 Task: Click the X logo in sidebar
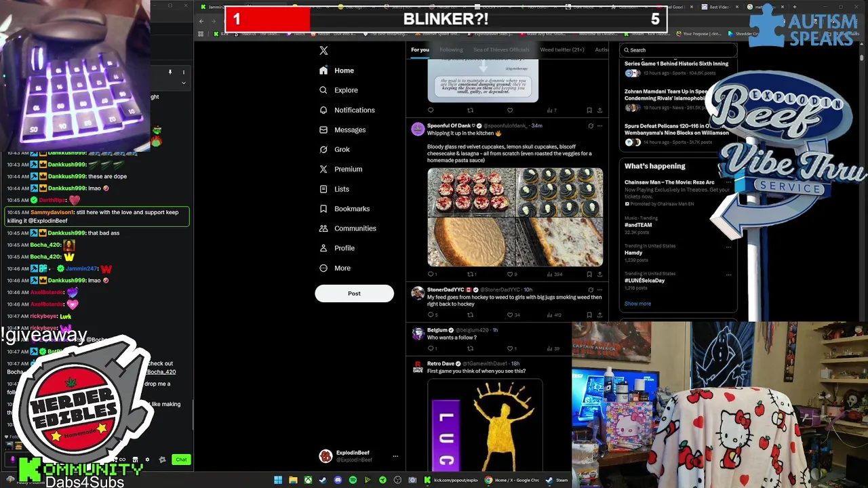tap(323, 51)
